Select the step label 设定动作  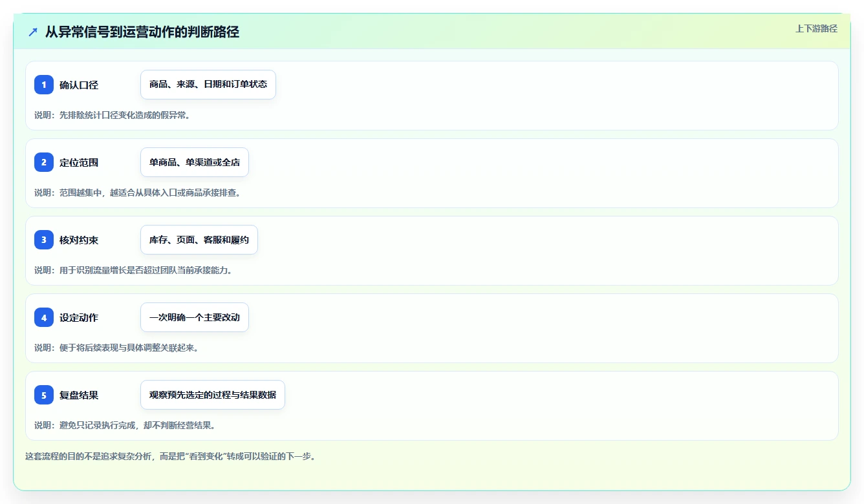79,318
